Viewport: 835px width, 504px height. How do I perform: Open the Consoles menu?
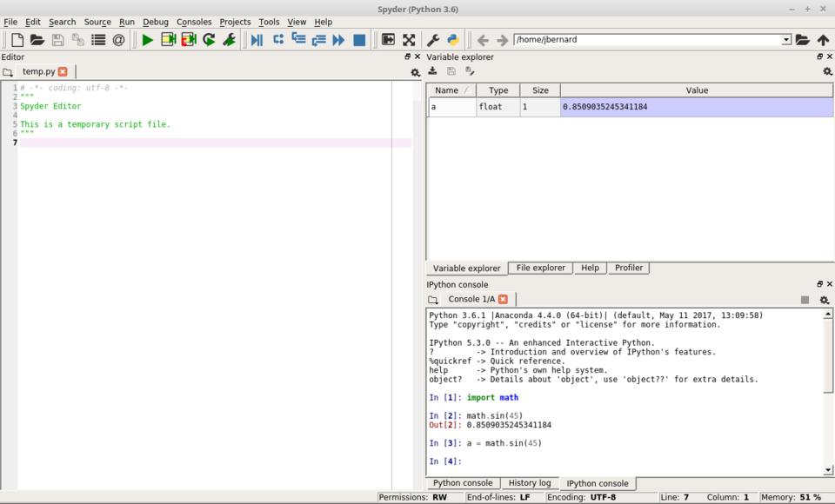click(x=193, y=22)
